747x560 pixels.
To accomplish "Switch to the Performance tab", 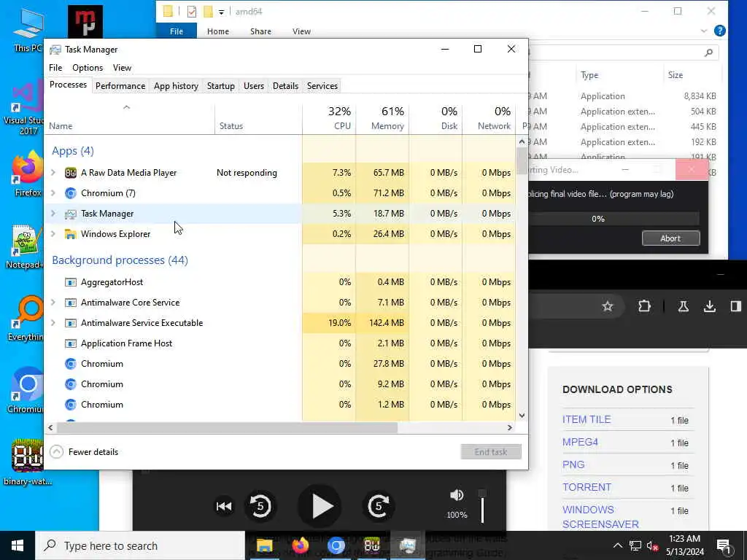I will click(120, 86).
